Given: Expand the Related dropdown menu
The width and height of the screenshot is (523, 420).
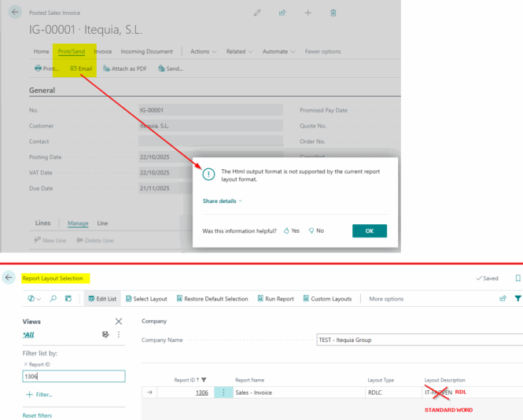Looking at the screenshot, I should tap(238, 52).
